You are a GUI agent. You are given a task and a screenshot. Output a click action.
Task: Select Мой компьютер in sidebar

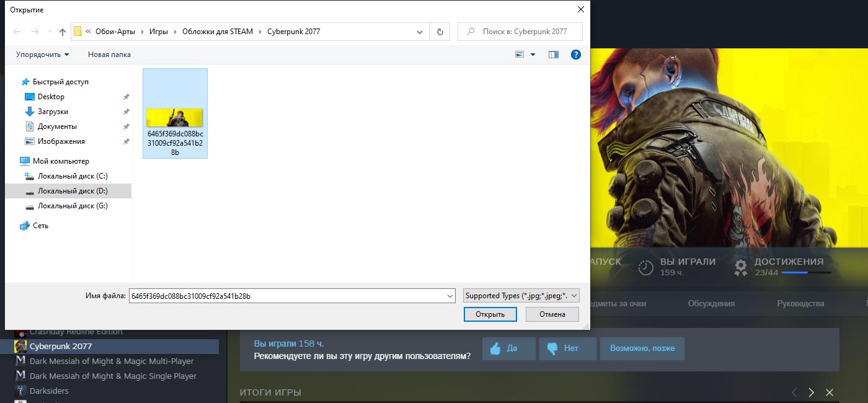(61, 161)
